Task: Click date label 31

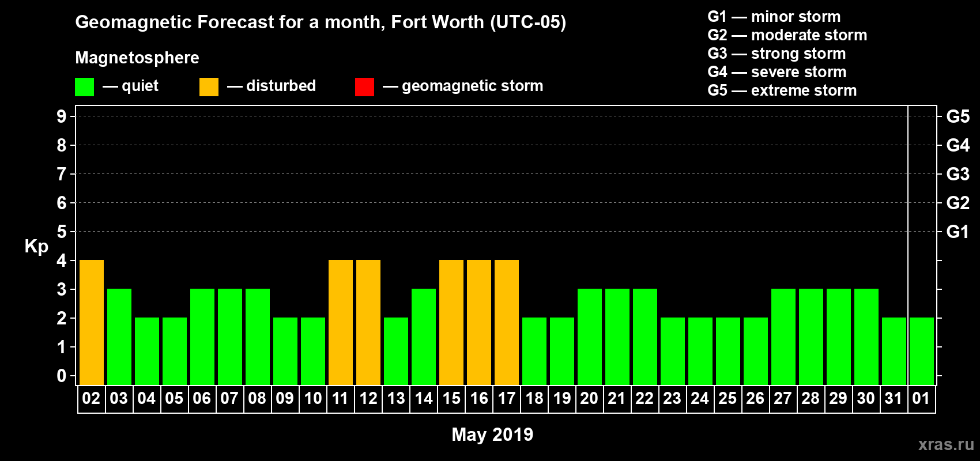Action: (894, 399)
